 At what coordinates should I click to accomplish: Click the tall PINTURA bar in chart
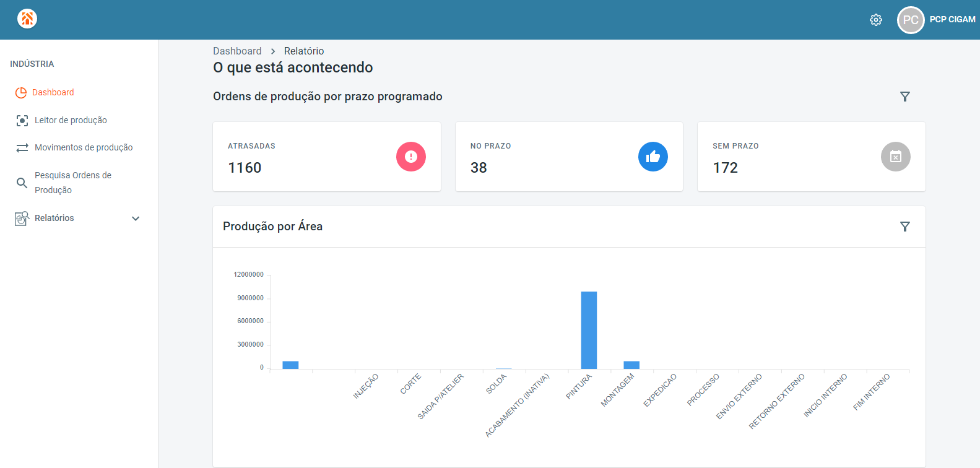589,330
